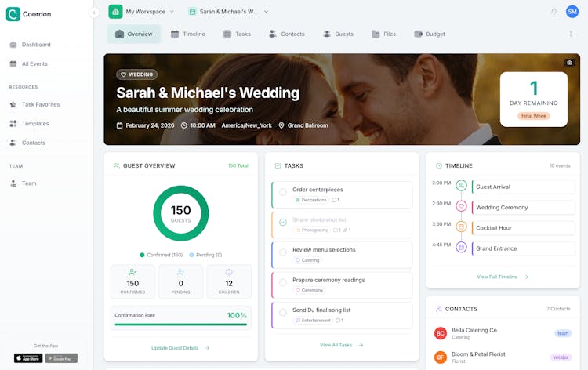Open the three-dot more options menu

[x=571, y=34]
